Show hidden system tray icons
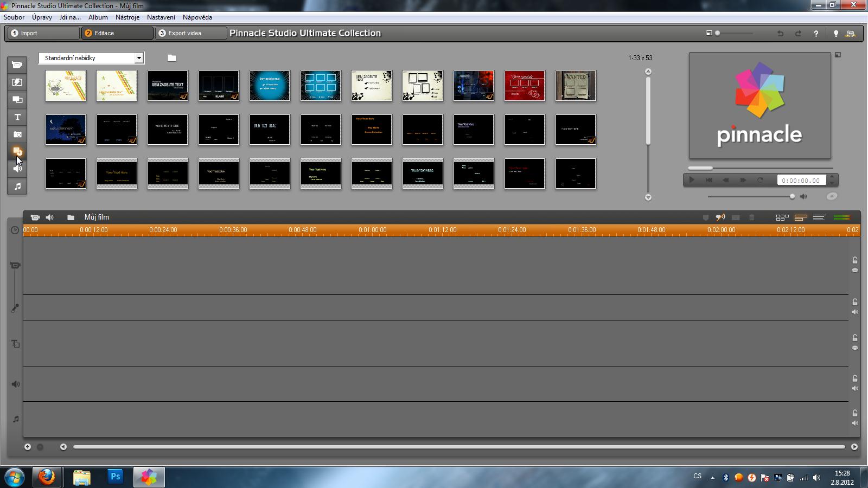Image resolution: width=868 pixels, height=488 pixels. pos(712,478)
